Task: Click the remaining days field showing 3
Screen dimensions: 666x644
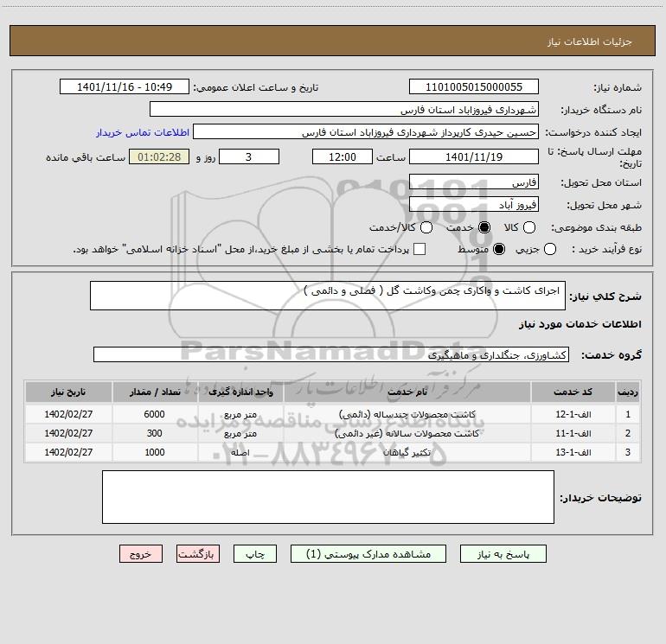Action: 249,156
